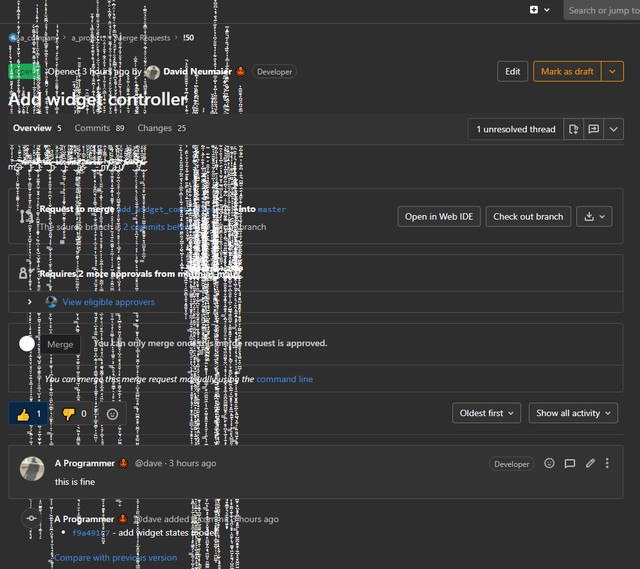Image resolution: width=640 pixels, height=569 pixels.
Task: Click the 1 unresolved thread indicator
Action: pos(516,129)
